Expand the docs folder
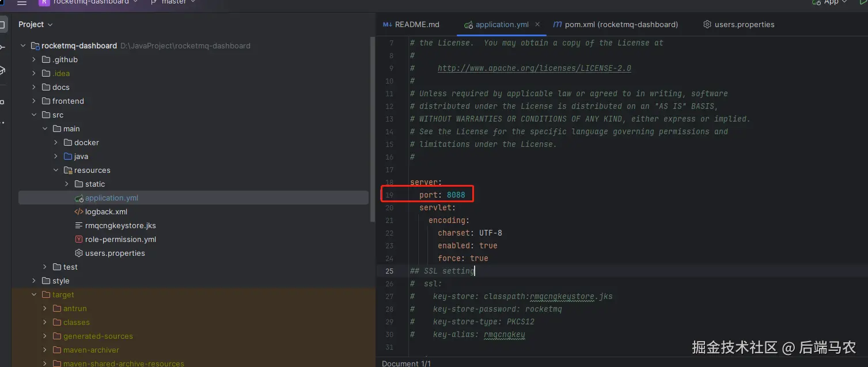The width and height of the screenshot is (868, 367). coord(34,88)
